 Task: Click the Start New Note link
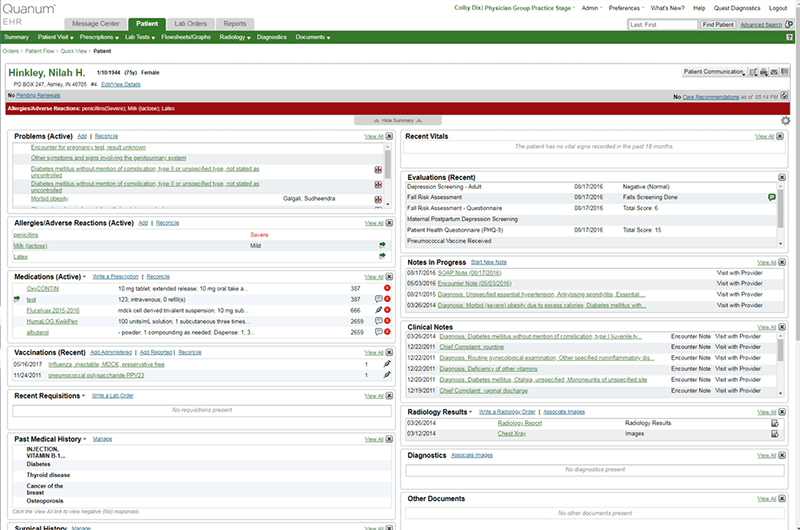point(489,262)
